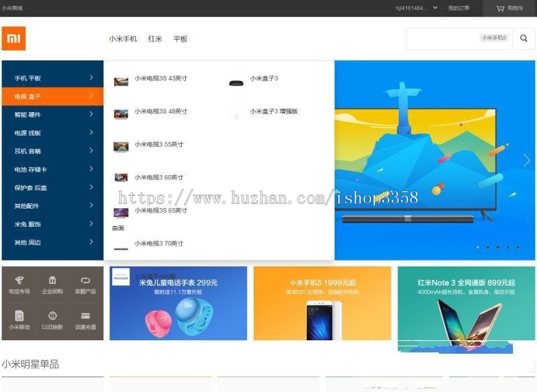
Task: Select 米兔 服饰 category label
Action: point(28,224)
